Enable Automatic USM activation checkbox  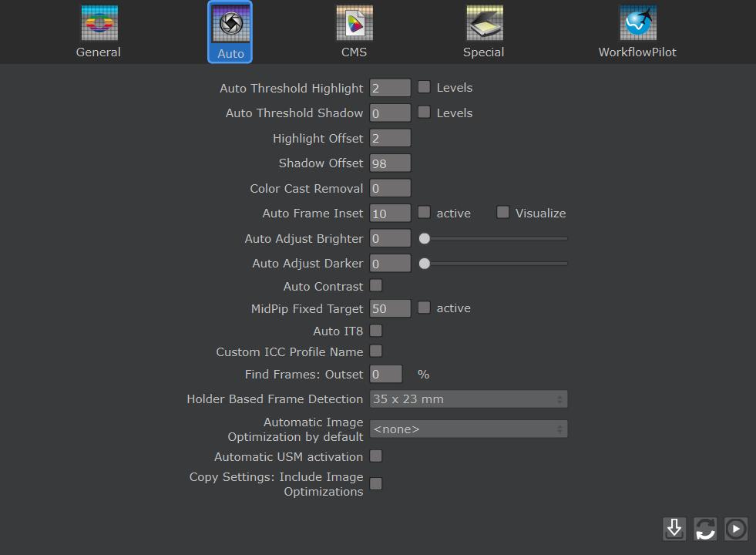[376, 456]
